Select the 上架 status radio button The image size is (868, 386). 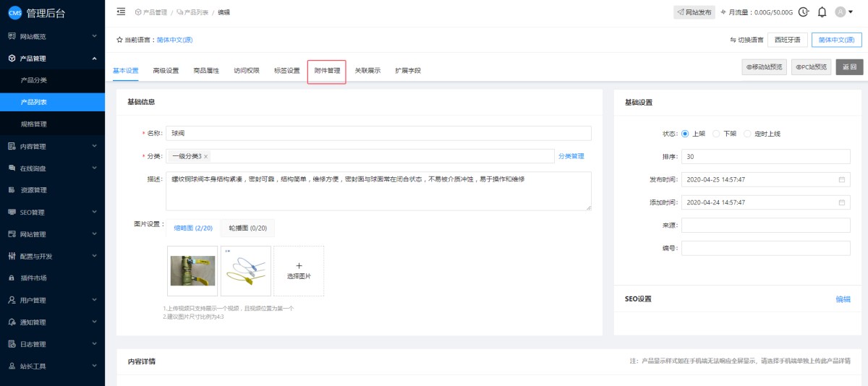pos(685,134)
